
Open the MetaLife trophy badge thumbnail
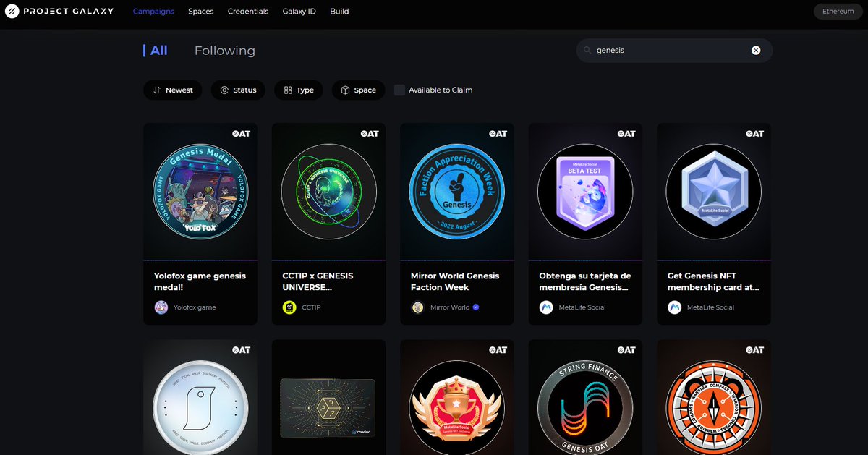click(x=457, y=409)
